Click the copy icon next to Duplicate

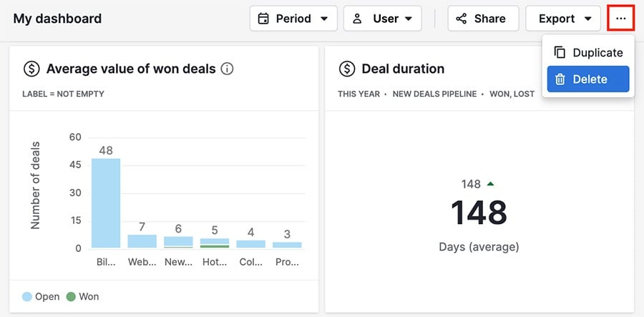560,53
